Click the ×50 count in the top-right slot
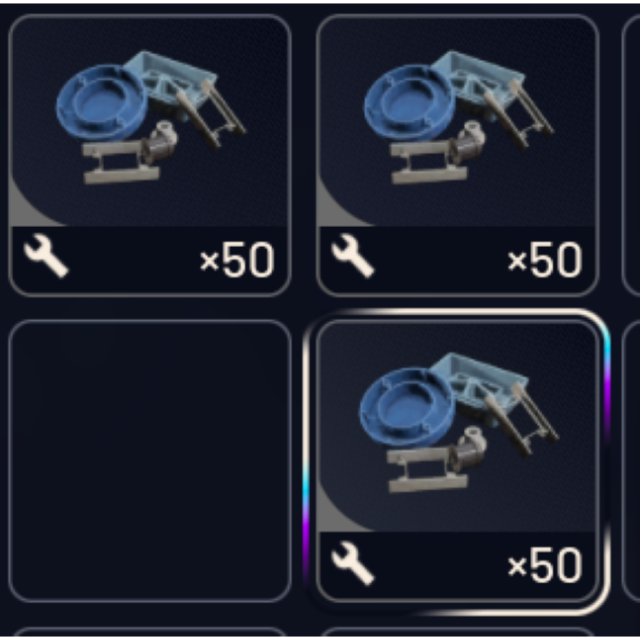 click(x=544, y=260)
